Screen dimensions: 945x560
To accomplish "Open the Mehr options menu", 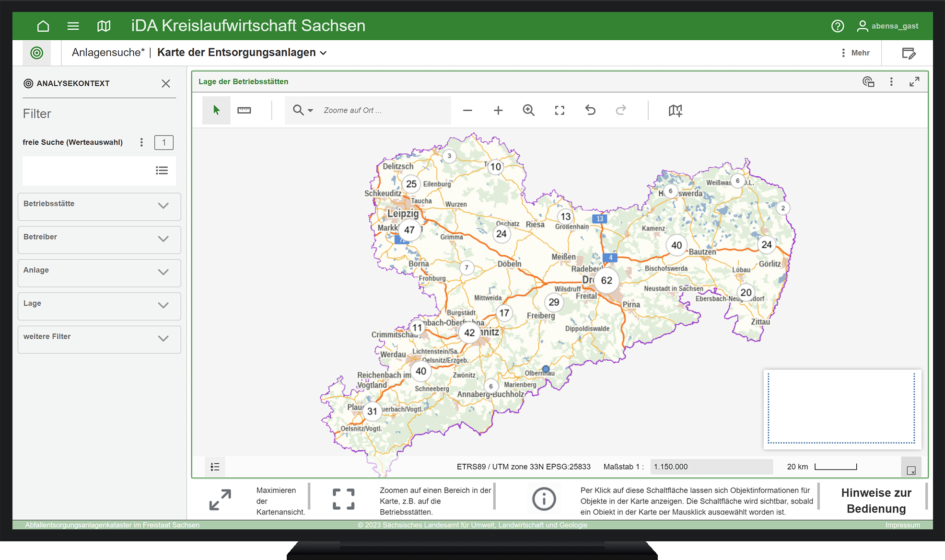I will (x=856, y=53).
